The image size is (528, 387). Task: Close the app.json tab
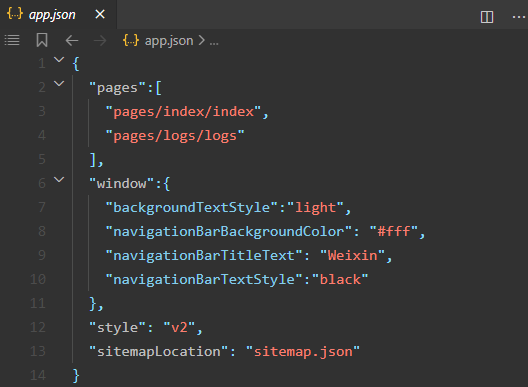(100, 14)
